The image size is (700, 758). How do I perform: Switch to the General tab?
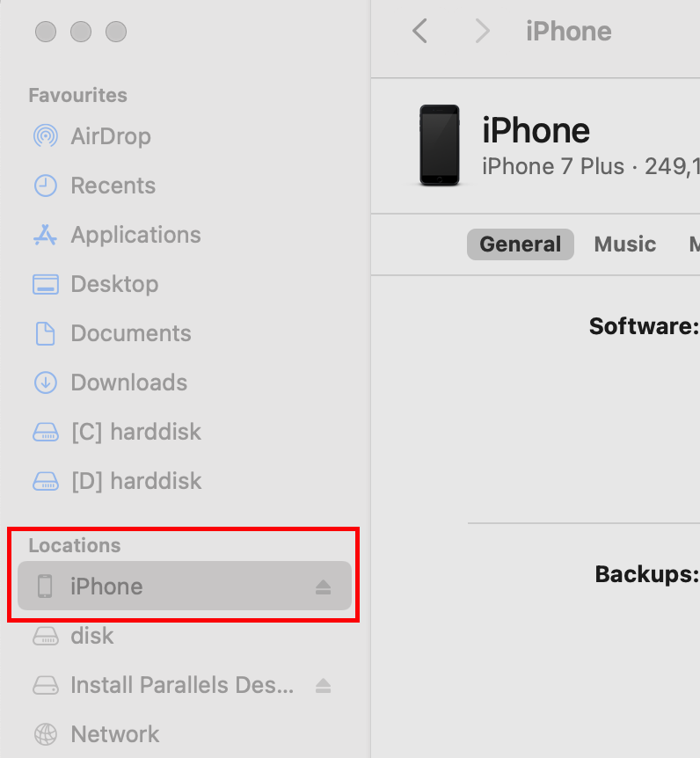[x=520, y=244]
